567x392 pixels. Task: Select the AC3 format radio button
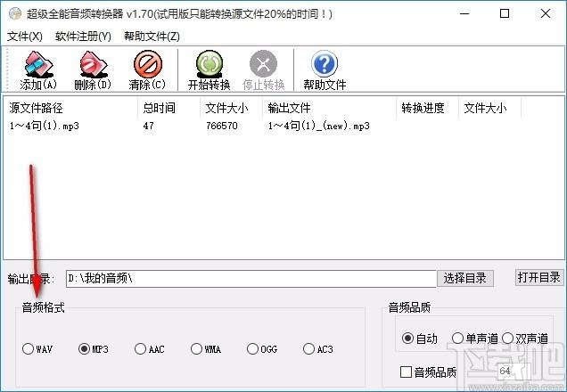tap(308, 348)
